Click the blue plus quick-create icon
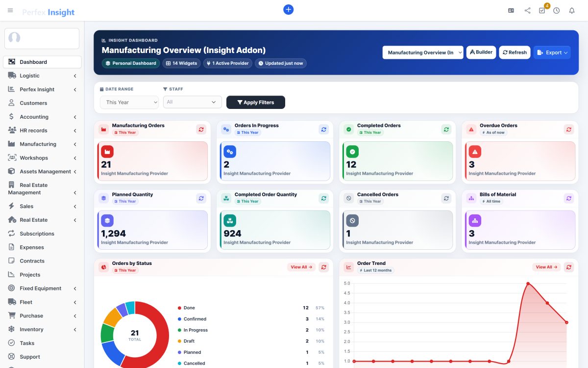The width and height of the screenshot is (588, 368). pos(289,9)
